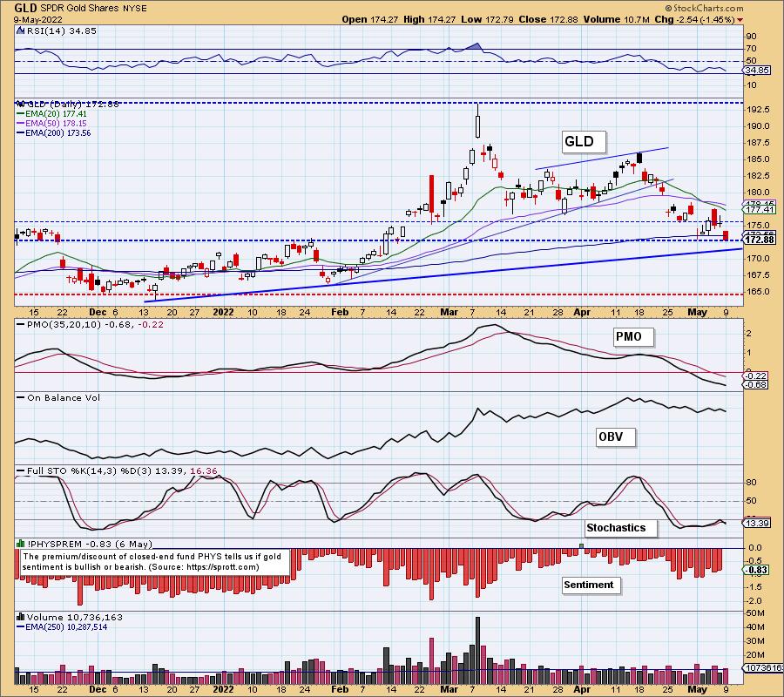Viewport: 784px width, 697px height.
Task: Click the !PHYSPREM -0.83 (6 May) label
Action: [x=90, y=544]
